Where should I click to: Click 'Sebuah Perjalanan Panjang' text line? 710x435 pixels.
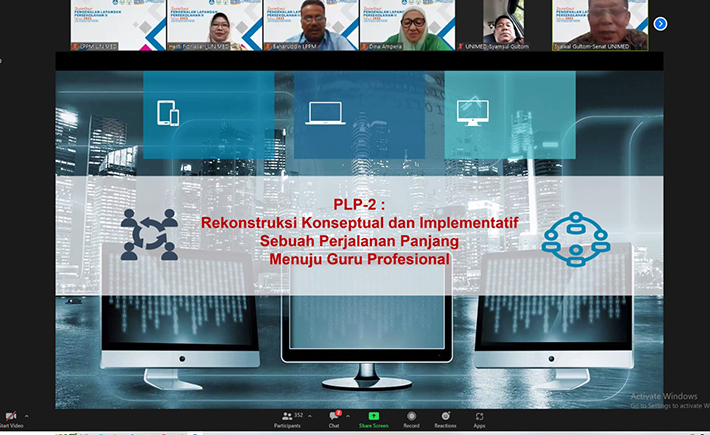(359, 241)
